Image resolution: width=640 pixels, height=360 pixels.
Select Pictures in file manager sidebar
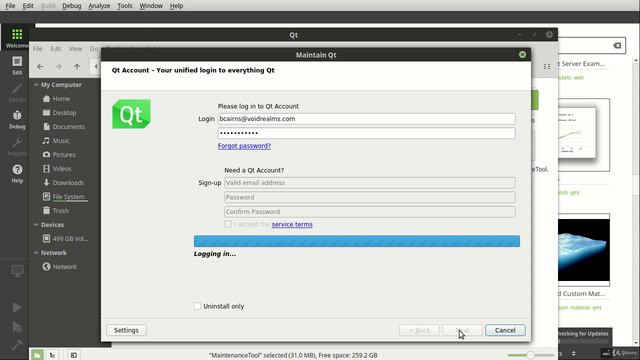[64, 155]
